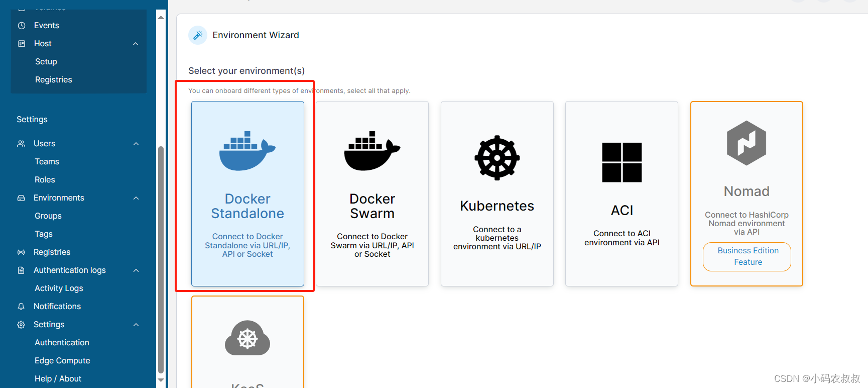Click the sidebar scrollbar down arrow
Screen dimensions: 868x388
[x=161, y=380]
